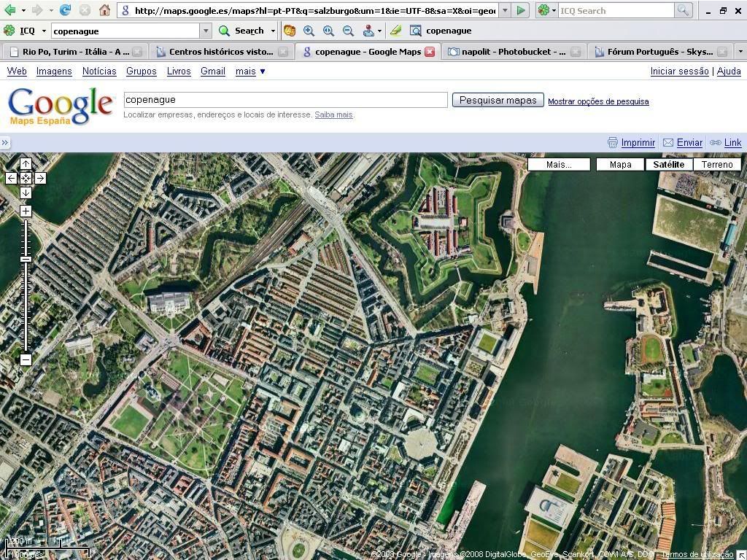Pan the map down with the arrow
This screenshot has width=747, height=560.
pos(26,192)
